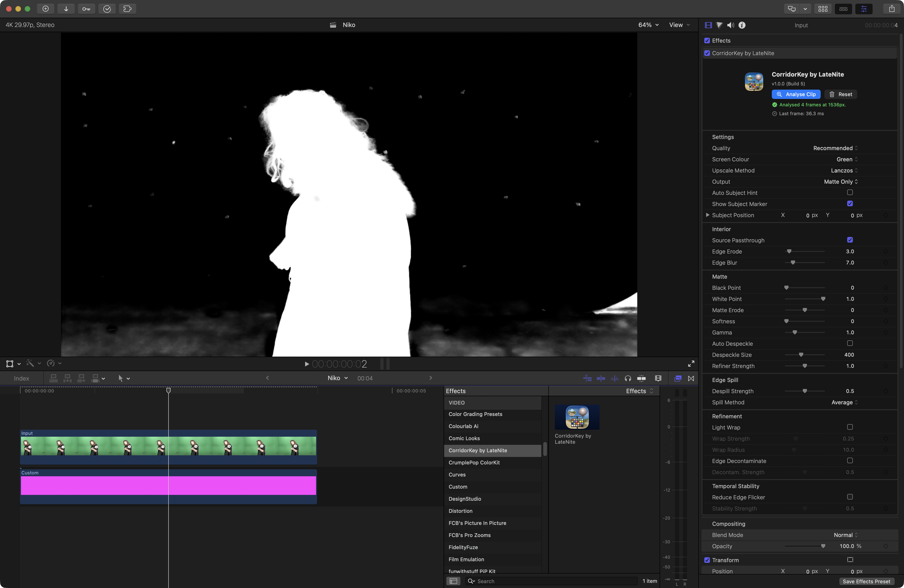Image resolution: width=904 pixels, height=588 pixels.
Task: Open the viewer zoom 64% menu
Action: coord(648,25)
